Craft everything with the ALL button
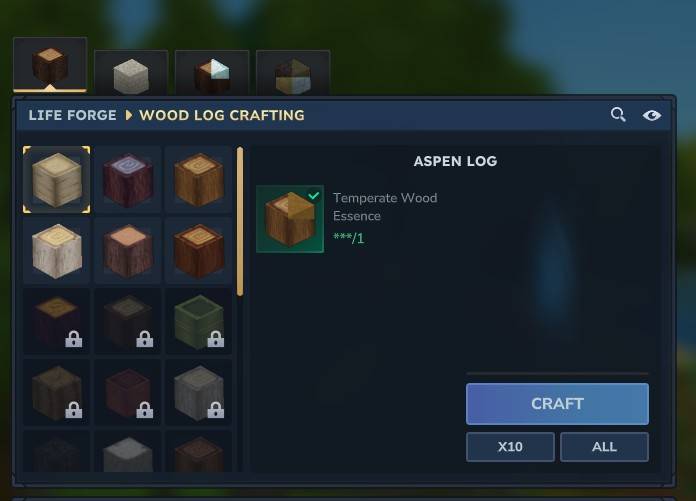The height and width of the screenshot is (501, 696). pos(604,447)
